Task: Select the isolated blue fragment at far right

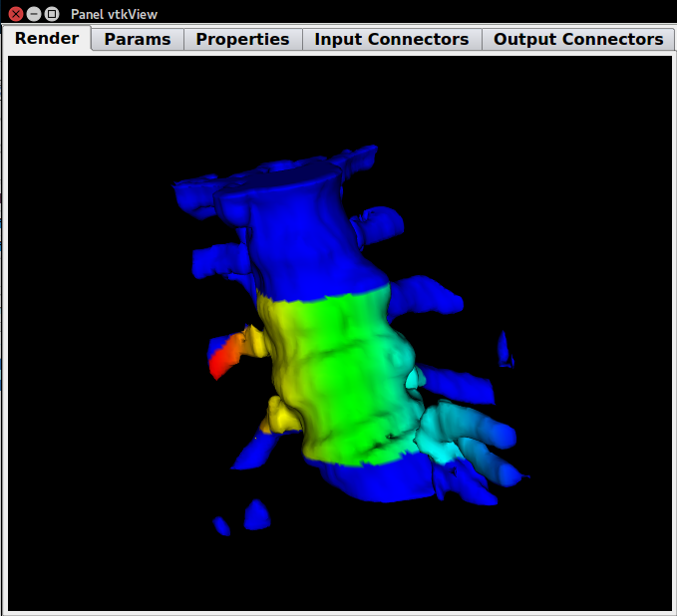Action: 506,347
